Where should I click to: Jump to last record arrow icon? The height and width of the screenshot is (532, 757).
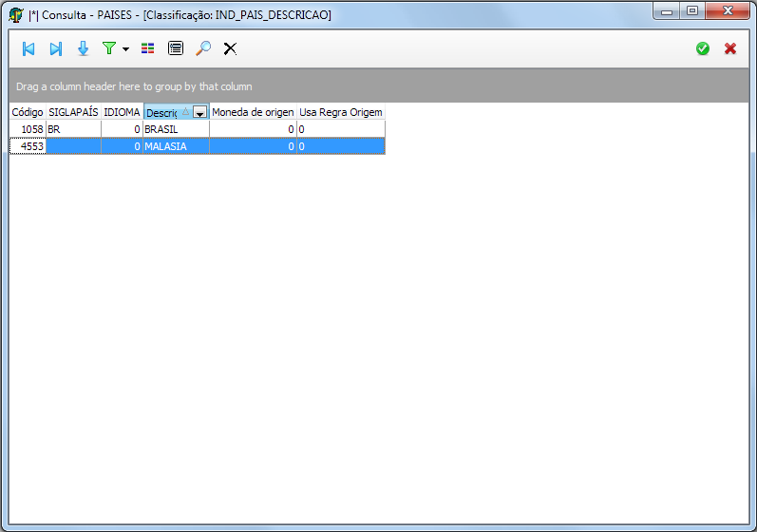[56, 48]
